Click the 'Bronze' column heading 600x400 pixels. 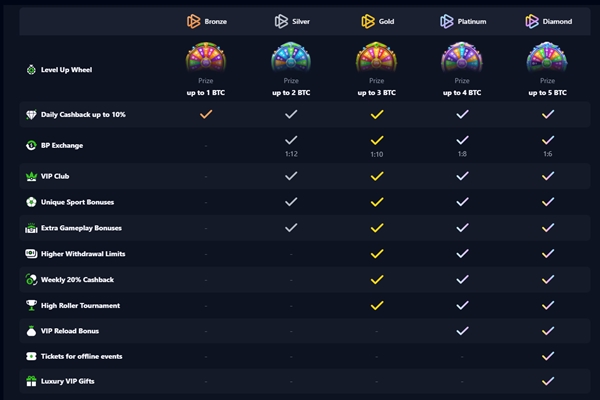tap(215, 21)
